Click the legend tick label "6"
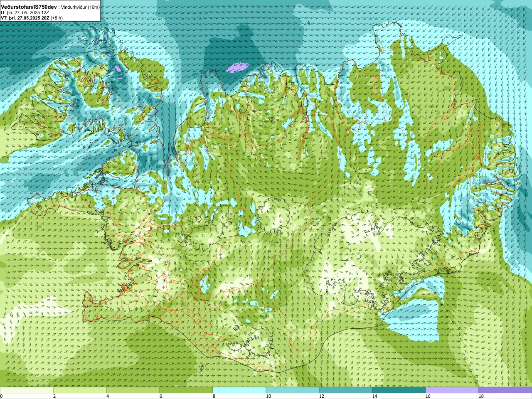 pos(161,396)
